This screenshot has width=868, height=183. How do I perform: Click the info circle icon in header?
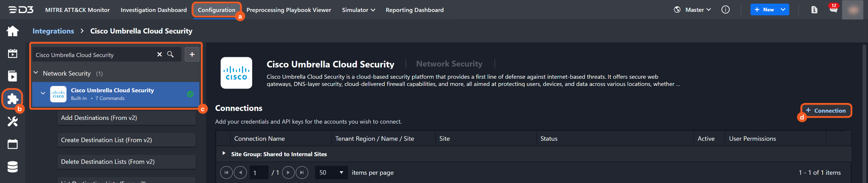726,10
